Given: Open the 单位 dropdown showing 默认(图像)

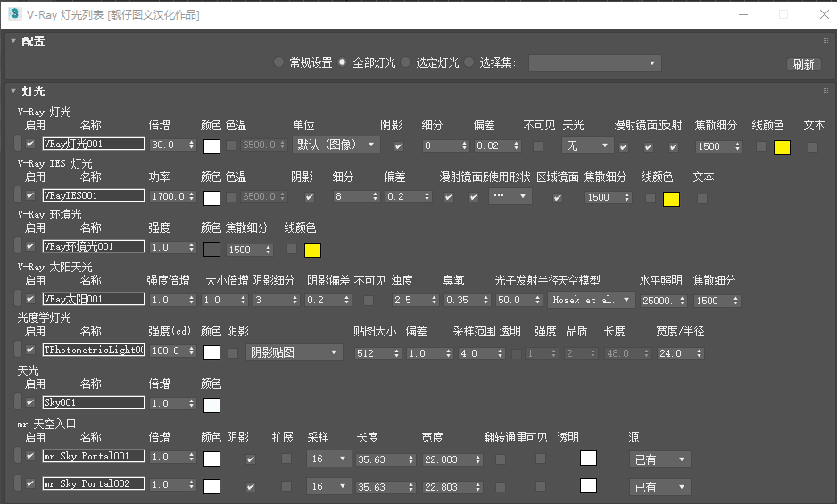Looking at the screenshot, I should point(336,145).
